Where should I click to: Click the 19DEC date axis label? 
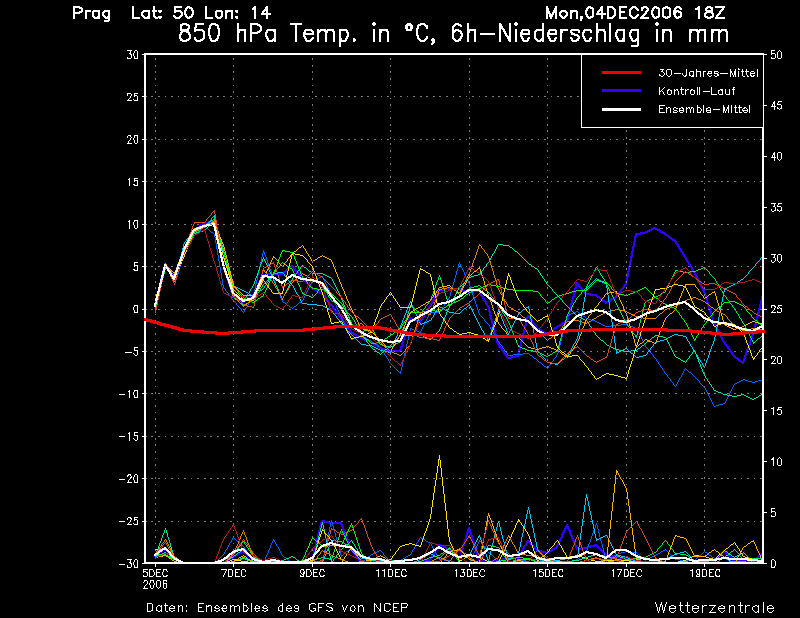click(705, 574)
